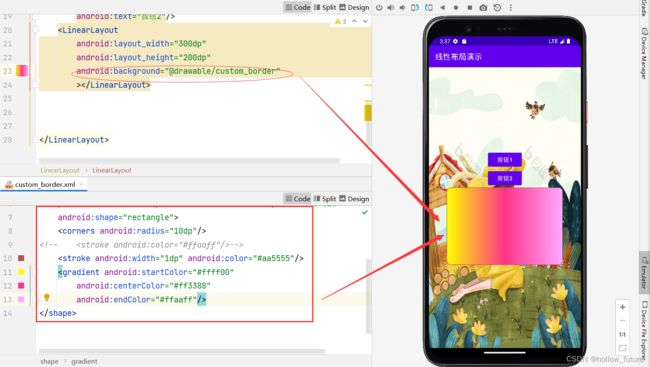Click the shape breadcrumb at bottom
Viewport: 650px width, 367px height.
[49, 361]
